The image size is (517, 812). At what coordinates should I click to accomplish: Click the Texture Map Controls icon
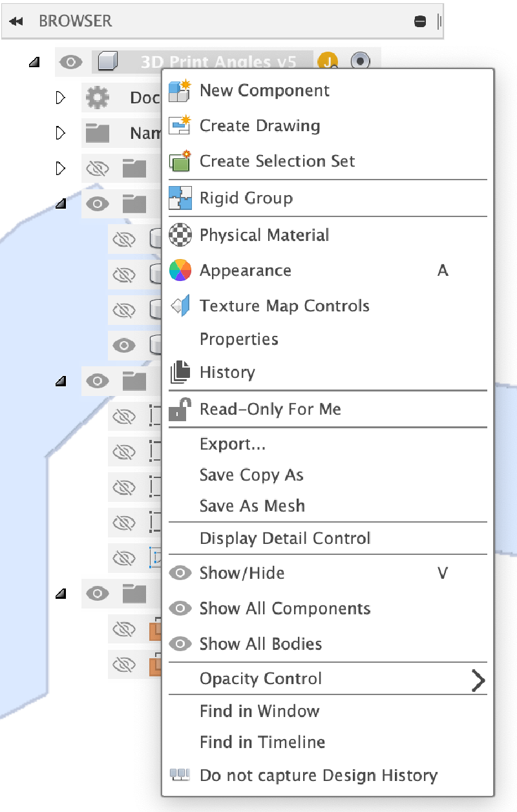(x=180, y=306)
